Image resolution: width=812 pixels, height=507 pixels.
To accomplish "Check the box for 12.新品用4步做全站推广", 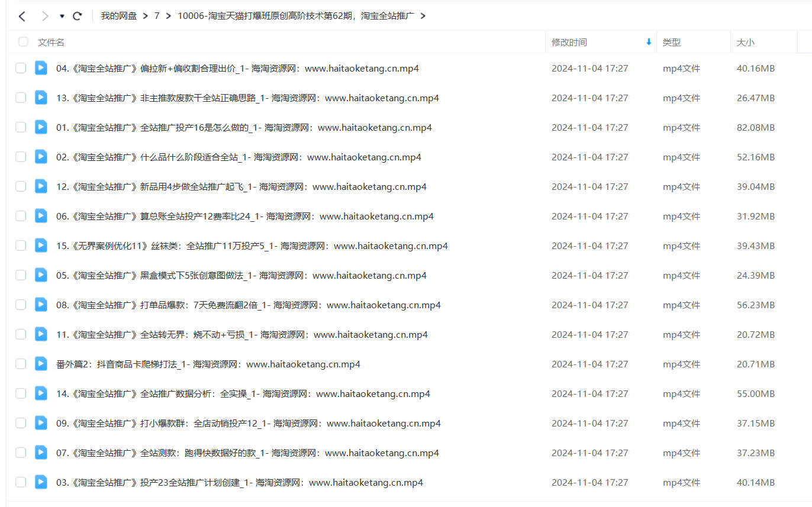I will [x=21, y=186].
